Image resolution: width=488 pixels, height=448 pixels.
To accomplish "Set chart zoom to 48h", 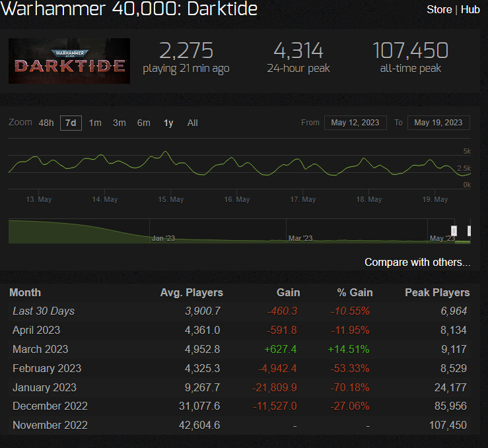I will [x=46, y=123].
